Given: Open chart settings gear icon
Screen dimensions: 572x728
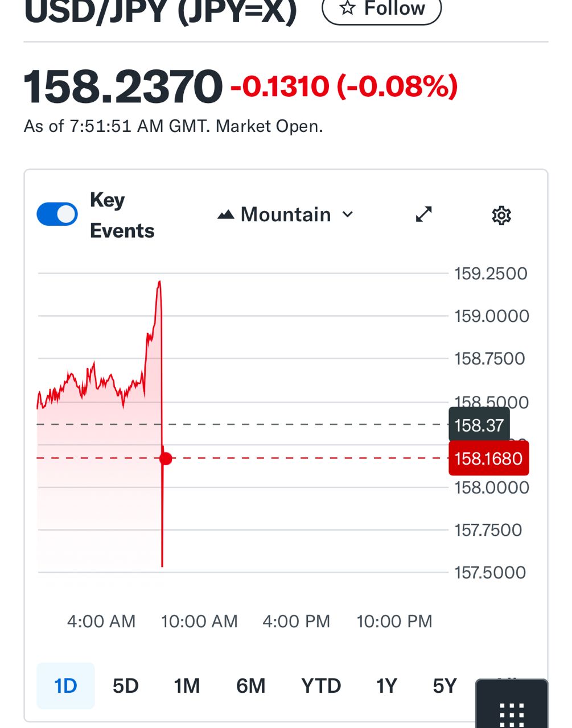Looking at the screenshot, I should (x=501, y=216).
